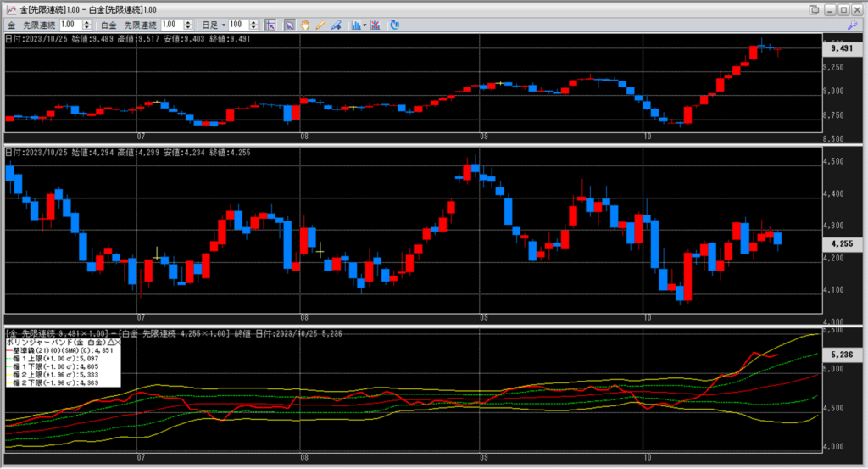Close the Bollinger Band legend box
The height and width of the screenshot is (469, 868).
116,341
